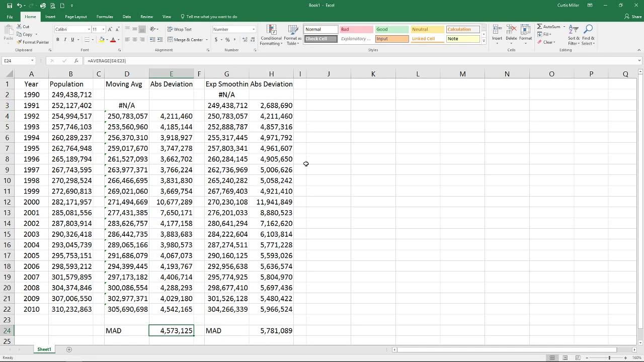The image size is (644, 362).
Task: Center cell text horizontally
Action: pyautogui.click(x=134, y=40)
